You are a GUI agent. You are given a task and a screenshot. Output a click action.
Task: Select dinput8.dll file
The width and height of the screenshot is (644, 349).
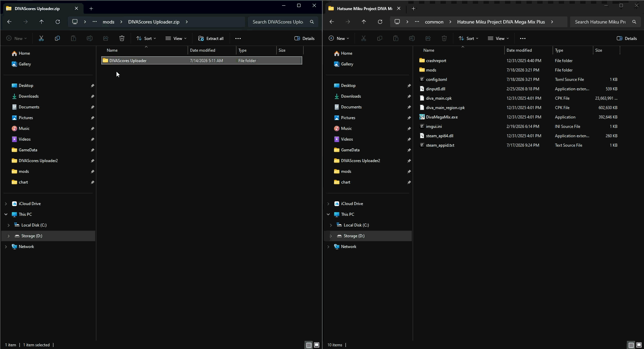click(x=518, y=89)
